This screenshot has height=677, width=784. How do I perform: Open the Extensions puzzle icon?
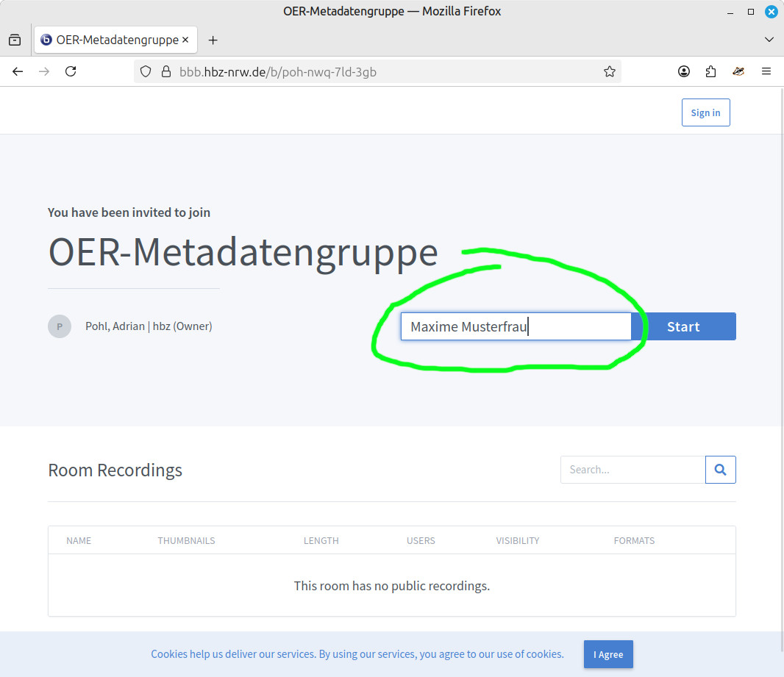pos(710,71)
